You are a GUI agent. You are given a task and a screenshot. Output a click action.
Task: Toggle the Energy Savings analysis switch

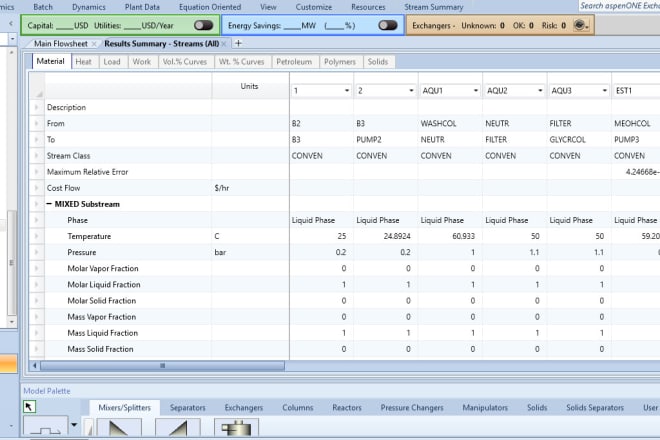[x=387, y=25]
